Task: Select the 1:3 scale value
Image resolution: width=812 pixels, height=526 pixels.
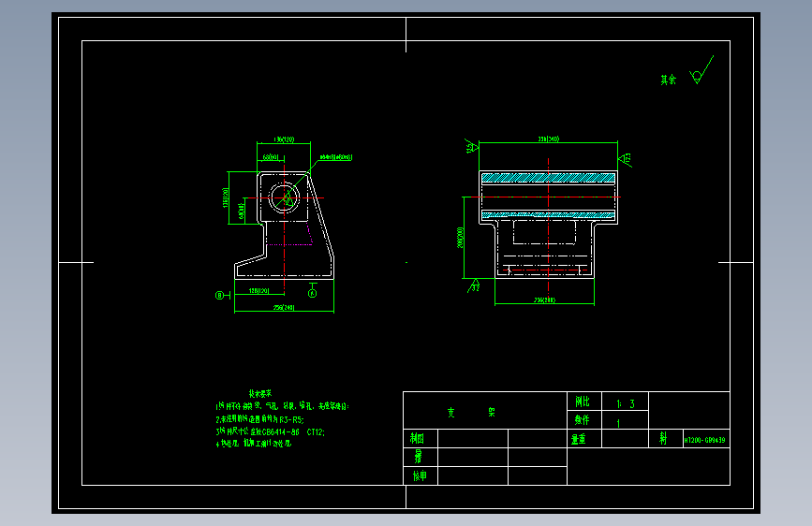Action: 625,403
